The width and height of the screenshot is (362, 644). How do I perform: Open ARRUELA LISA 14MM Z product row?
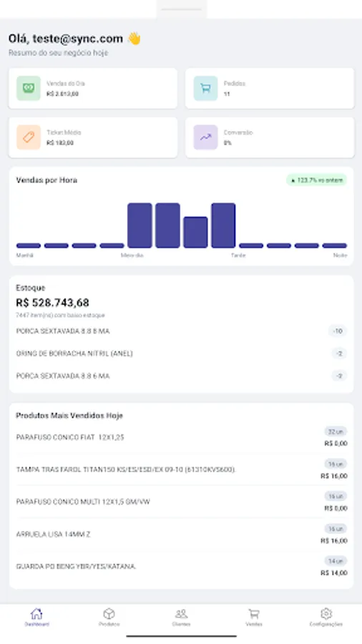[181, 535]
